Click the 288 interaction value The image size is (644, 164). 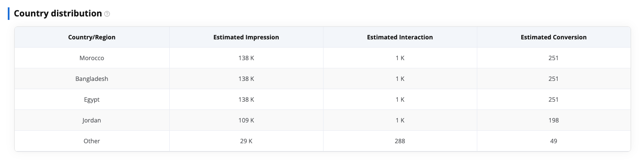click(400, 141)
